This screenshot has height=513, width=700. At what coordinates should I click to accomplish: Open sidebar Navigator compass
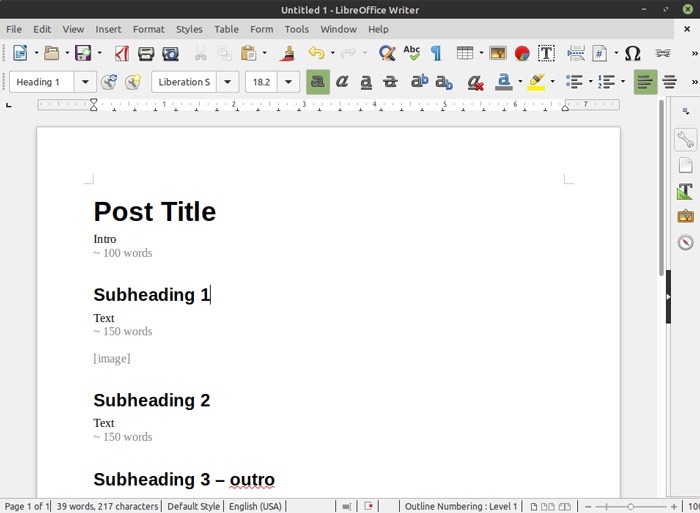685,242
